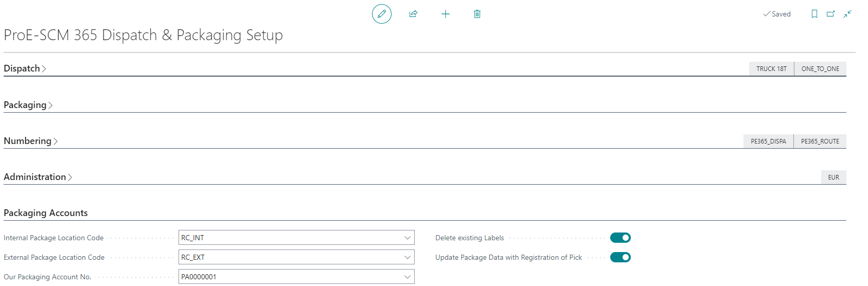Click the page title ProE-SCM 365 Dispatch & Packaging Setup

point(143,35)
